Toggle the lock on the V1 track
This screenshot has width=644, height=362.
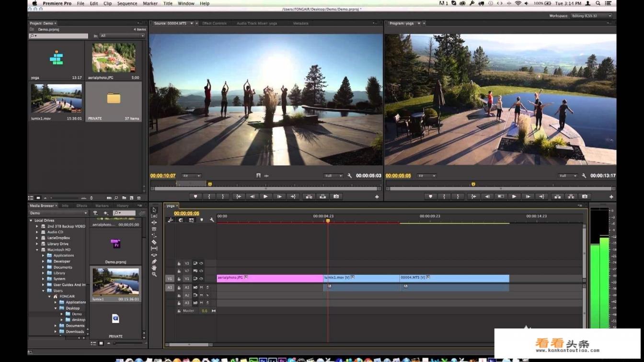179,279
